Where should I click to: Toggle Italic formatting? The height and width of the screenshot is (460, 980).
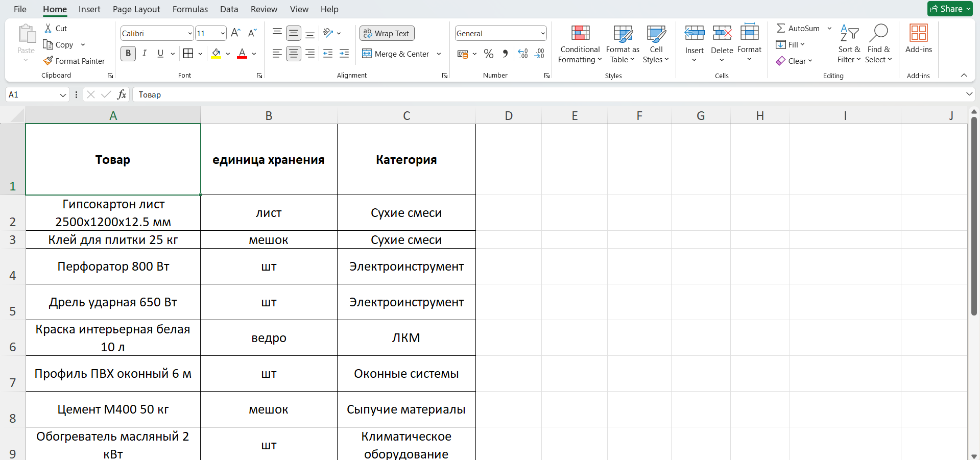[x=145, y=54]
